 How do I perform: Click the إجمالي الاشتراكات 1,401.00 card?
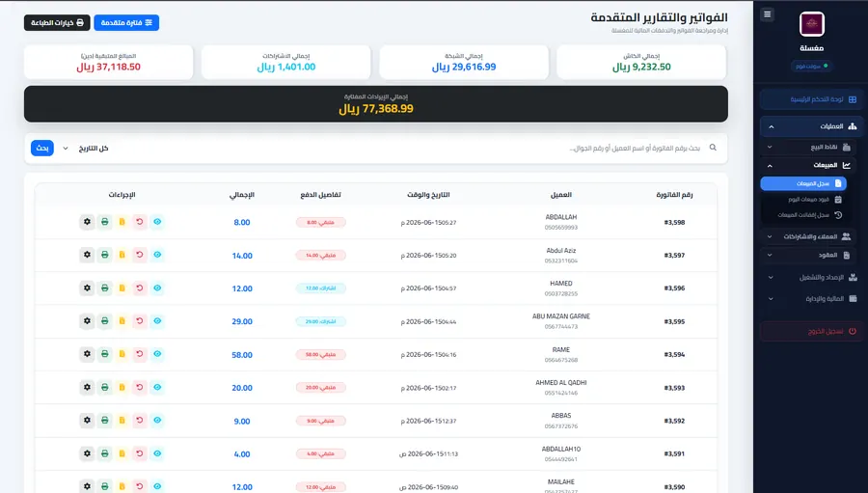[285, 62]
